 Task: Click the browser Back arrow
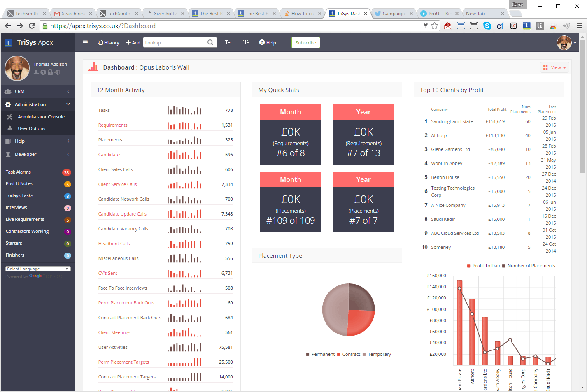click(8, 26)
